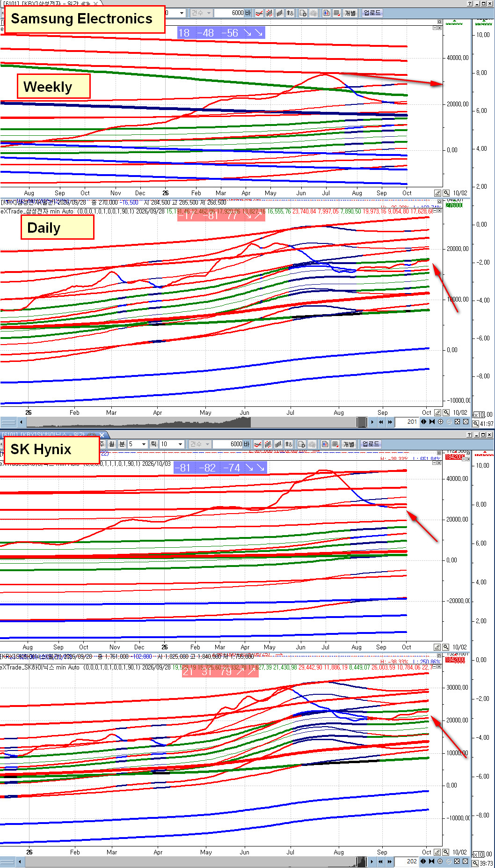The width and height of the screenshot is (495, 868).
Task: Click boxed-X reset icon under SK Hynix daily chart
Action: (465, 861)
